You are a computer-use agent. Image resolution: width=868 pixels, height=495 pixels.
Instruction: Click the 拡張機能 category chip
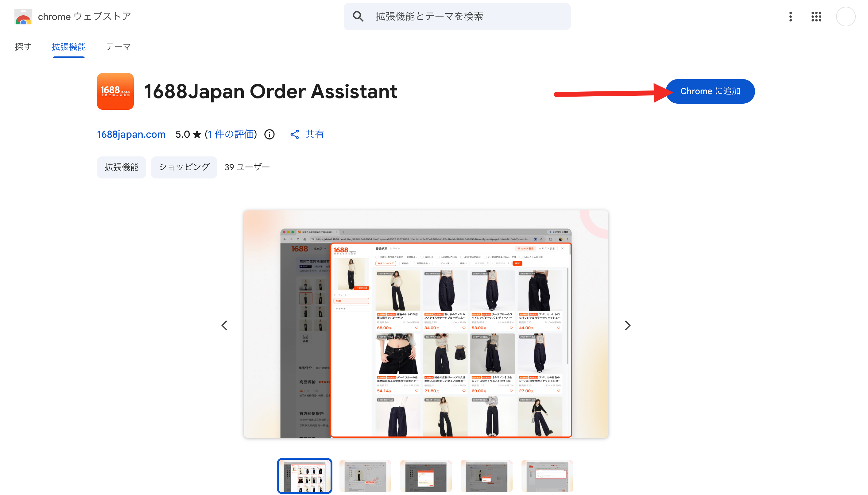pos(122,167)
